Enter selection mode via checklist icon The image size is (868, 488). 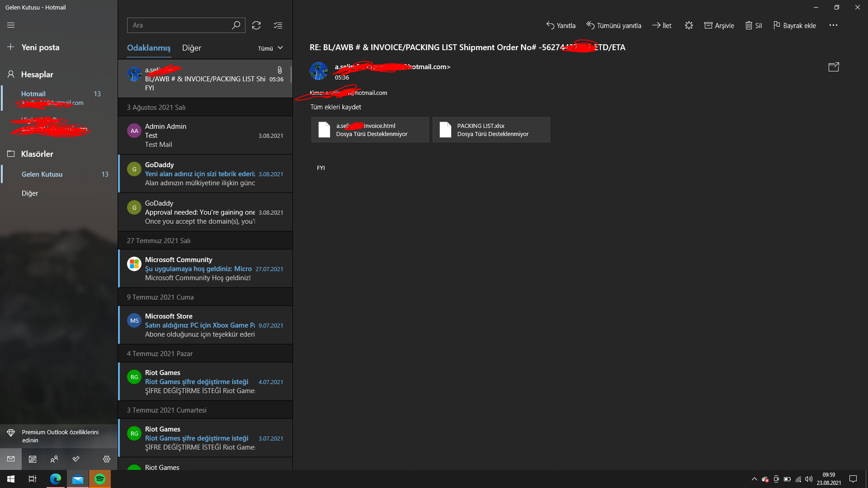(x=278, y=25)
